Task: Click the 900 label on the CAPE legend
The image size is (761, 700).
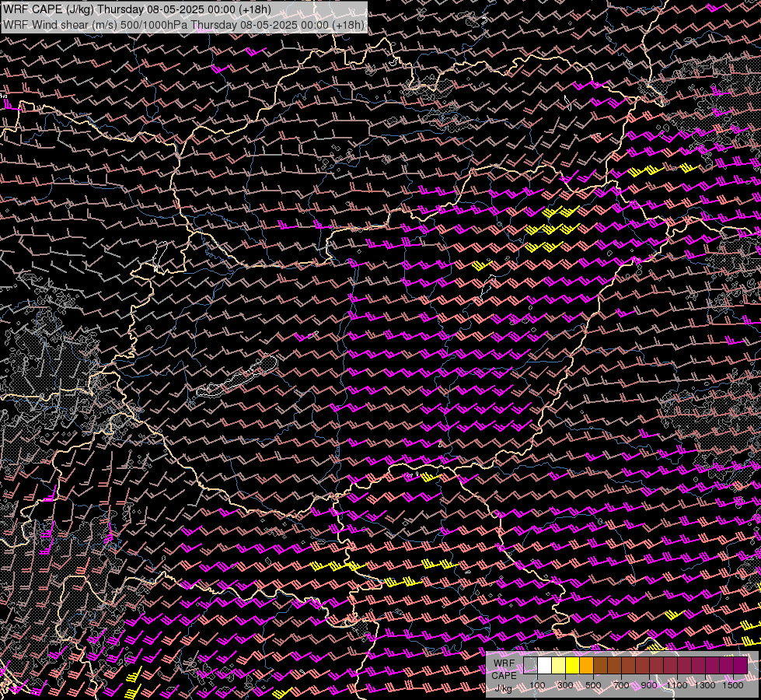Action: (649, 685)
